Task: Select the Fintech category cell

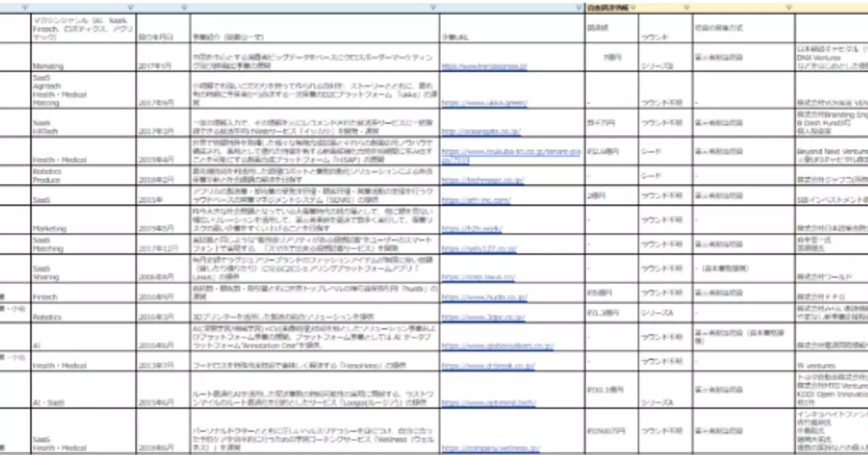Action: [x=83, y=293]
